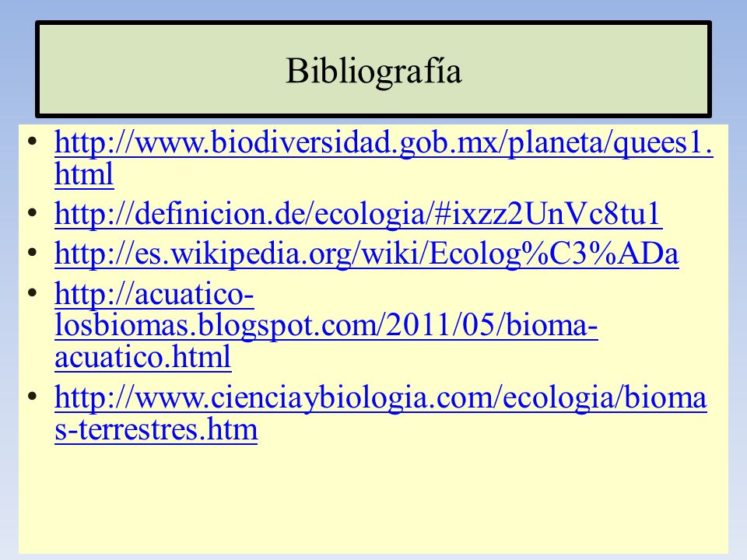Click the "Ecolog%C3%ADa" end of the wikipedia link
The height and width of the screenshot is (560, 747).
click(x=553, y=254)
